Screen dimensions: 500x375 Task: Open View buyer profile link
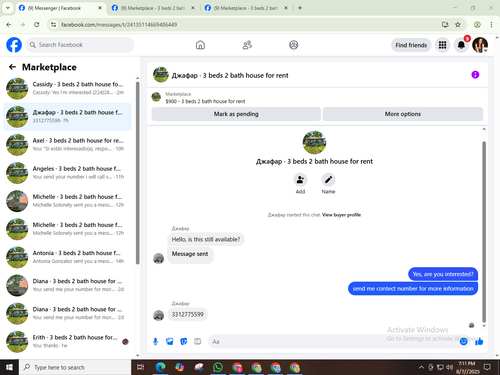pos(341,215)
